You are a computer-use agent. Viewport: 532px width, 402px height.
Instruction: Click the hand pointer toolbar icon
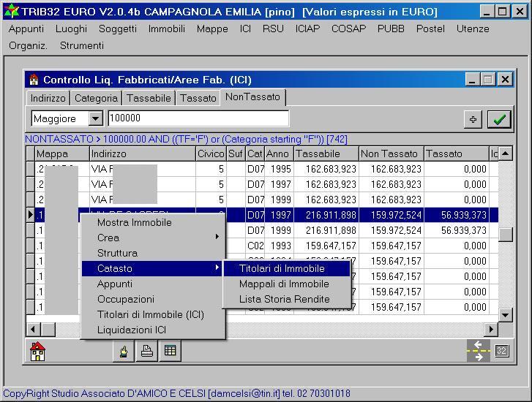(124, 352)
